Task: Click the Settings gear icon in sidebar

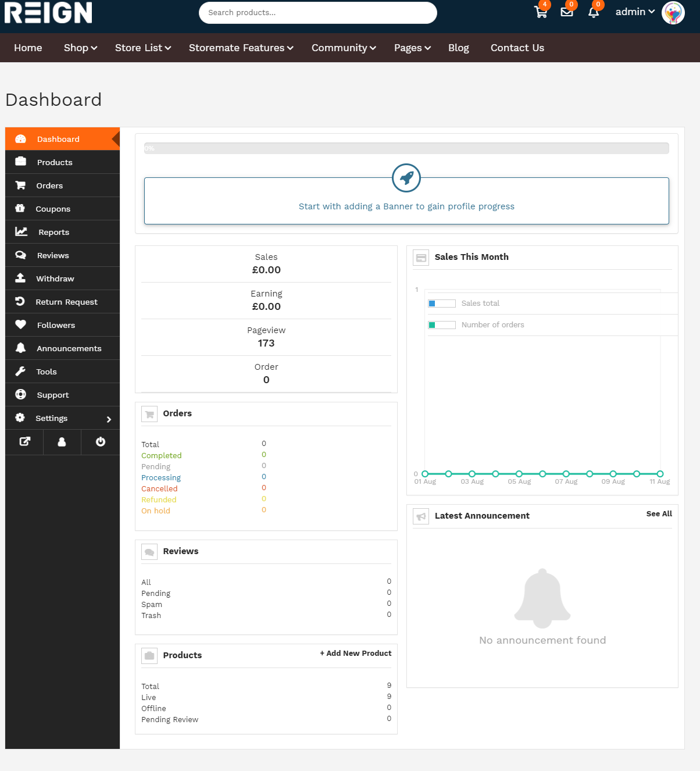Action: pos(20,417)
